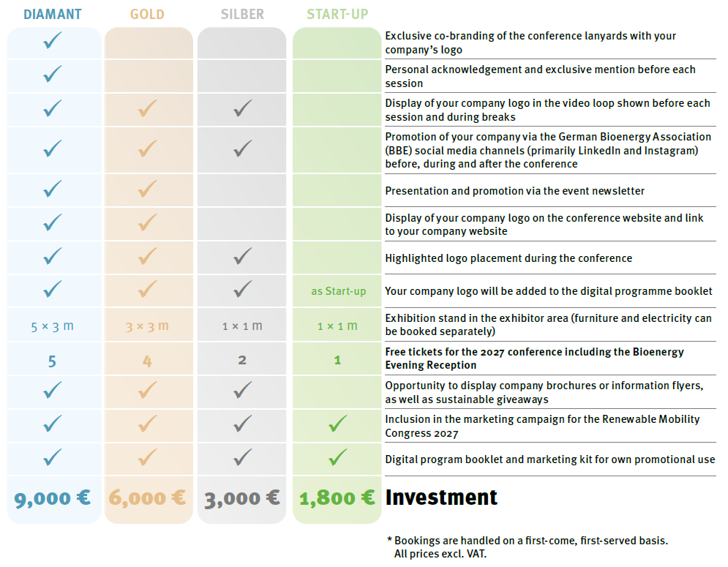Viewport: 728px width, 567px height.
Task: Click the Investment heading text
Action: pyautogui.click(x=441, y=497)
